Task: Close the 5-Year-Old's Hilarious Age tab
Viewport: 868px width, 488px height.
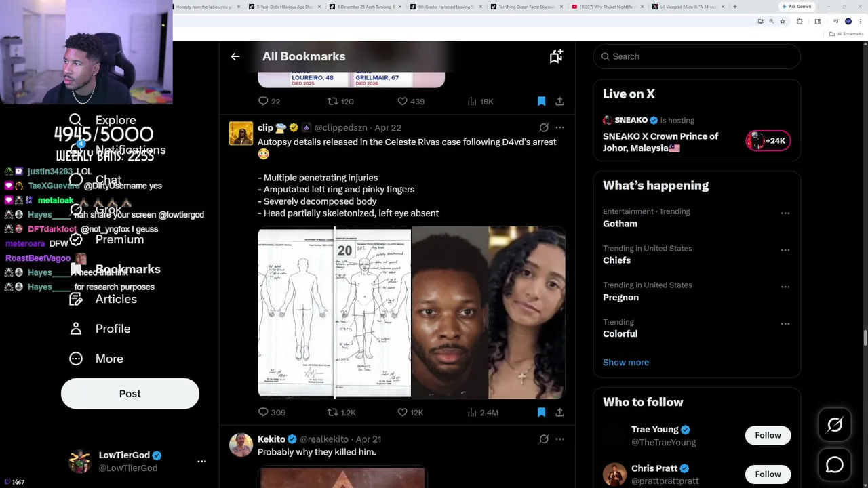Action: click(x=319, y=7)
